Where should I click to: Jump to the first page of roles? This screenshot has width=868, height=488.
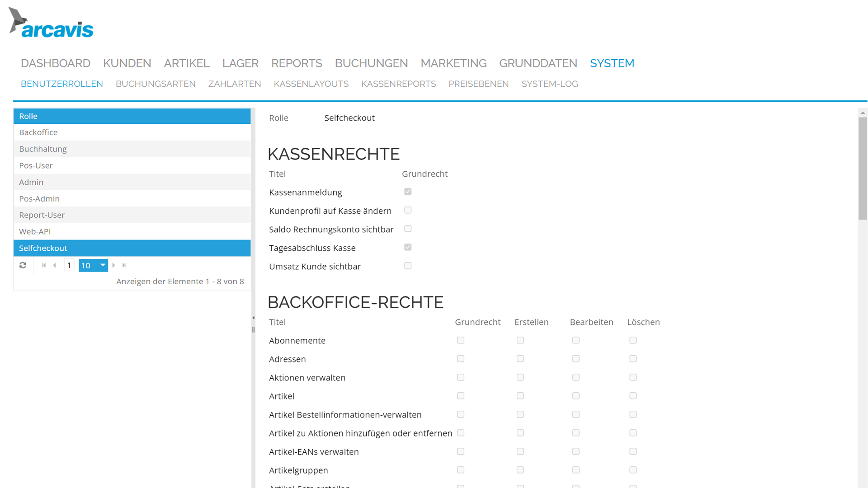tap(43, 265)
